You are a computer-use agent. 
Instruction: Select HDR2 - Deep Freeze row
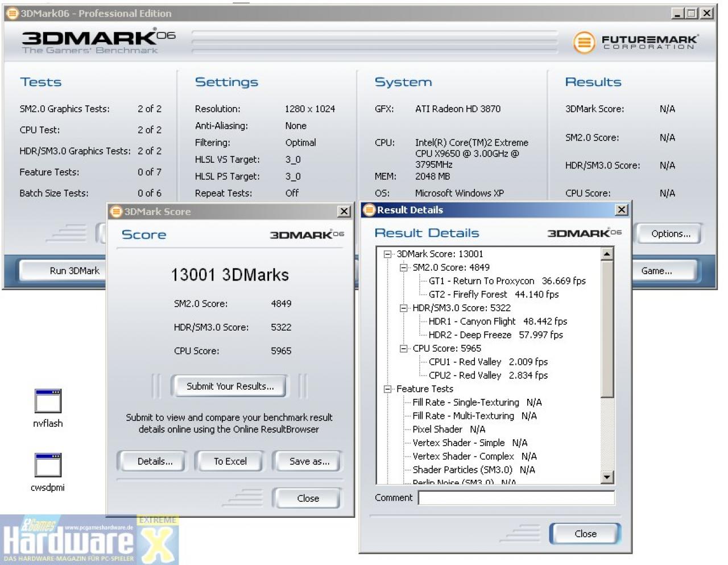coord(495,335)
